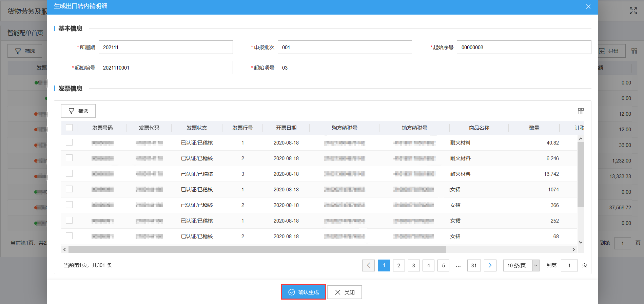Image resolution: width=644 pixels, height=304 pixels.
Task: Click the column settings grid icon in invoice table
Action: [581, 111]
